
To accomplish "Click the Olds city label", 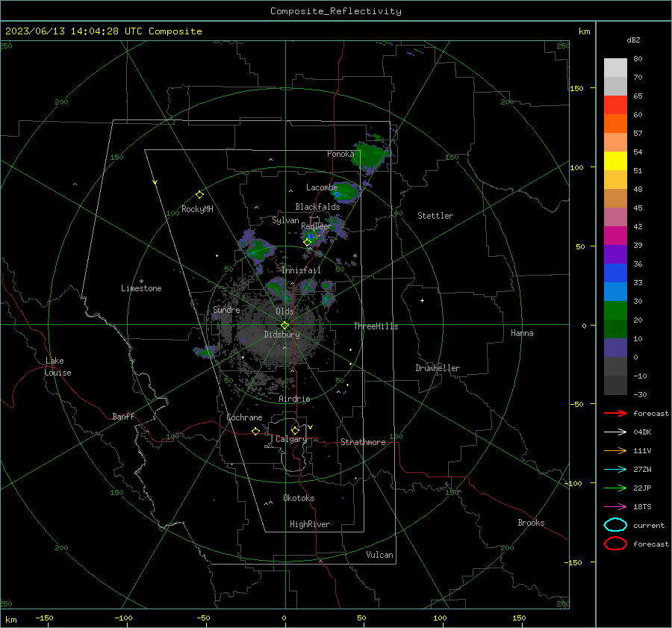I will pos(284,311).
